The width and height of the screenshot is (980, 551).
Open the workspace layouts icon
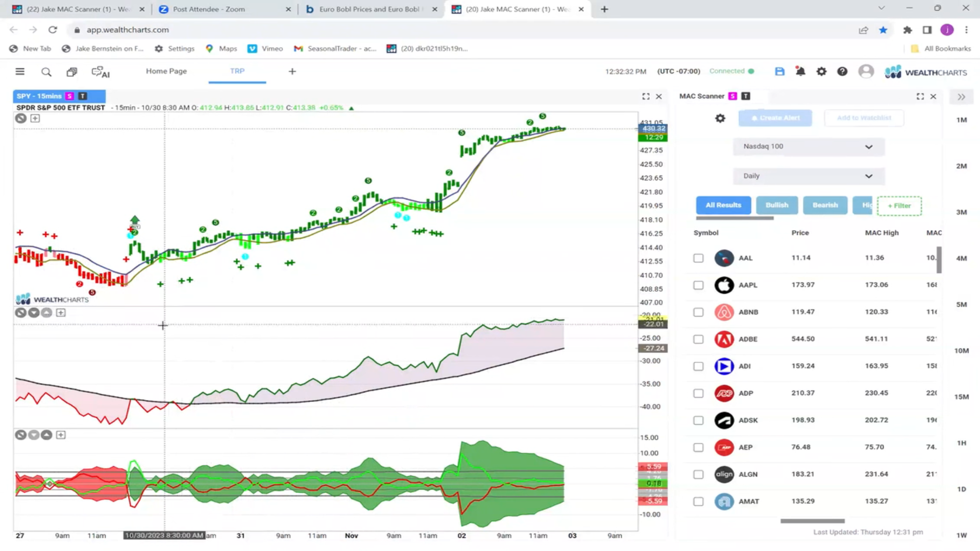pos(72,72)
